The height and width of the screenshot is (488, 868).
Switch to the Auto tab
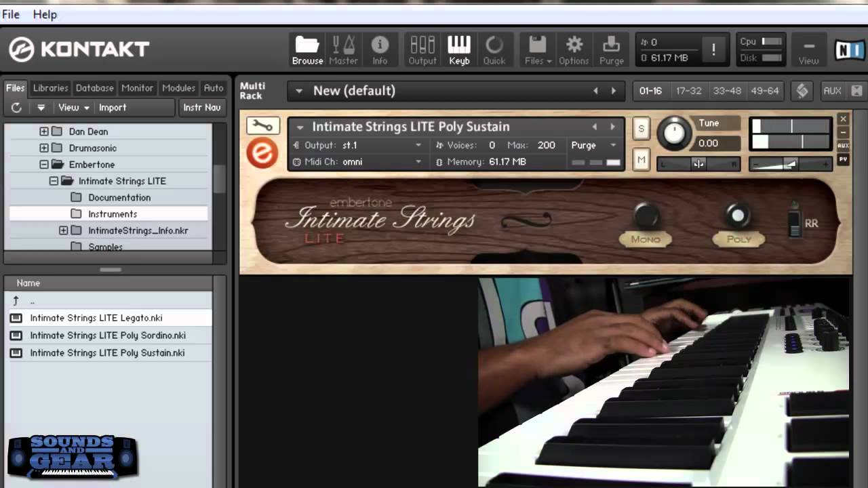214,88
